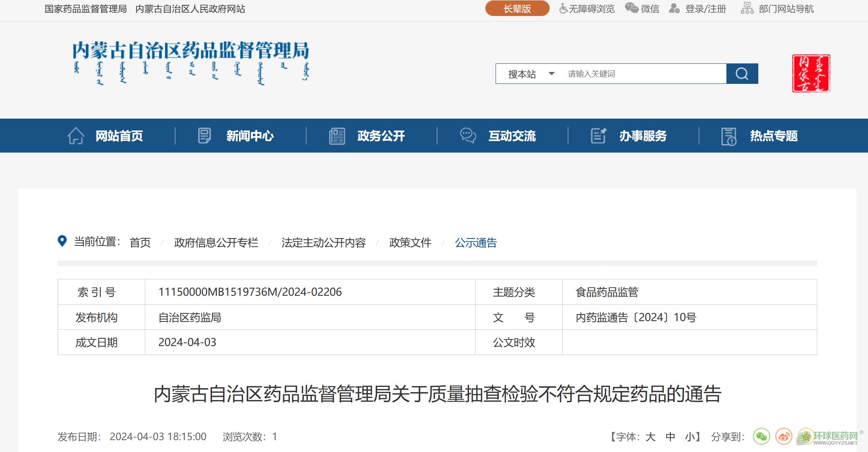Click the 政府信息公开专栏 breadcrumb link
868x452 pixels.
coord(216,243)
